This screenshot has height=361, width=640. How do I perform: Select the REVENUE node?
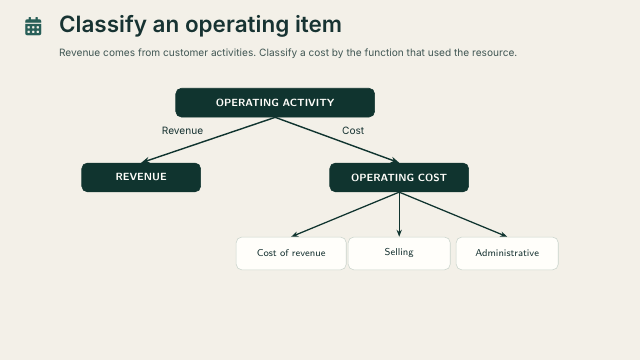pos(141,177)
